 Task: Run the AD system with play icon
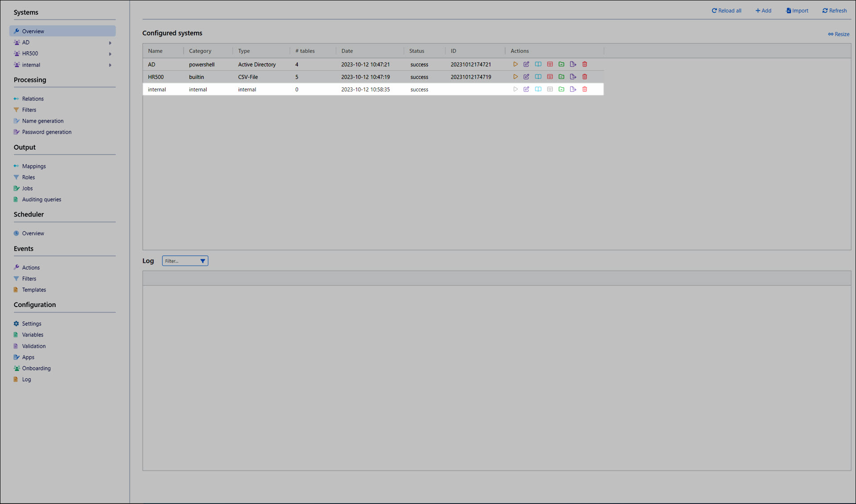515,65
